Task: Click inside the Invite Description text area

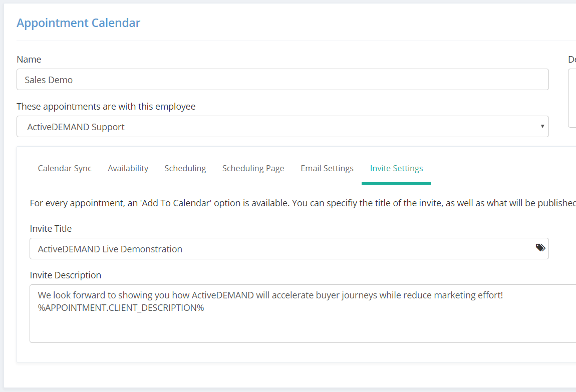Action: point(303,313)
